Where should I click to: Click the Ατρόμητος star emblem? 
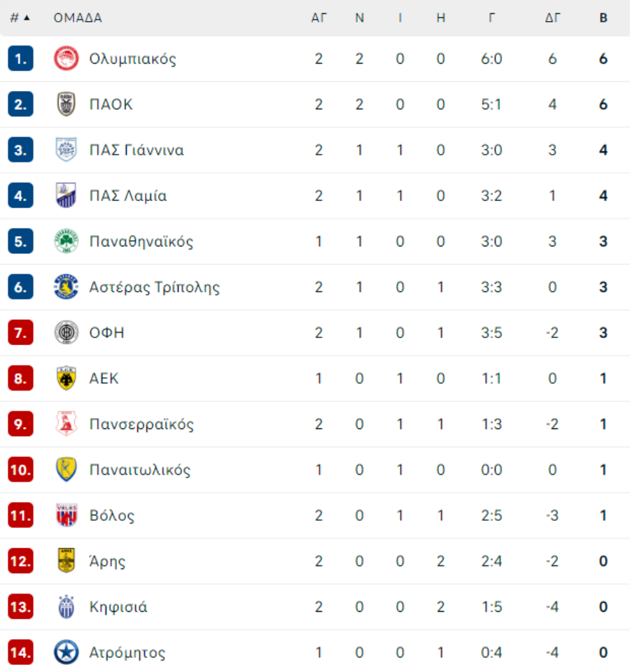[x=66, y=652]
